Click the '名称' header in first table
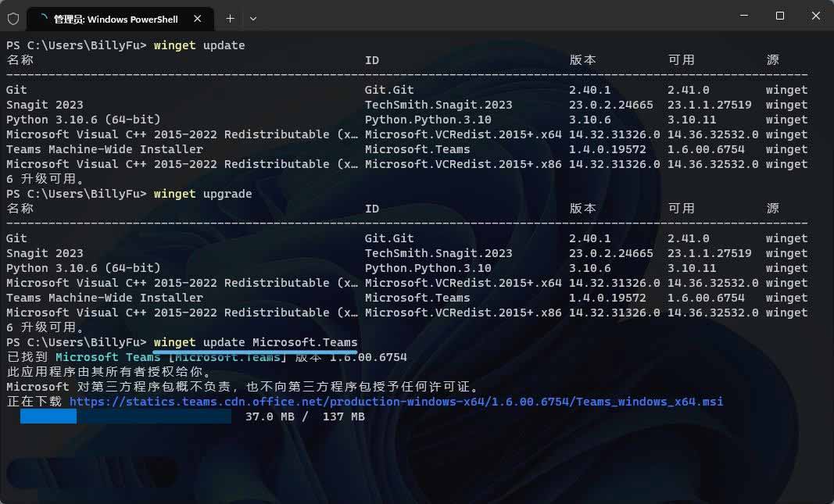This screenshot has height=504, width=834. [20, 59]
